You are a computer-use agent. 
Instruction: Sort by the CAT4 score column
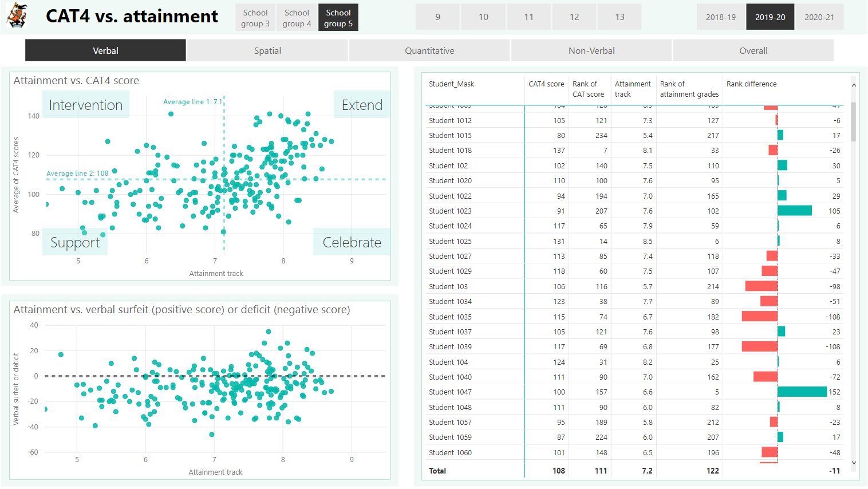546,84
